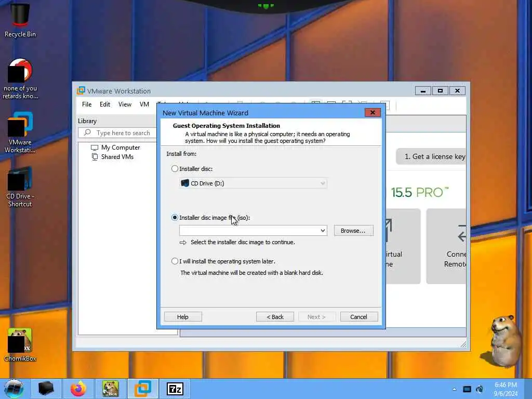Click the window resize grip in VMware
The width and height of the screenshot is (532, 399).
(463, 345)
